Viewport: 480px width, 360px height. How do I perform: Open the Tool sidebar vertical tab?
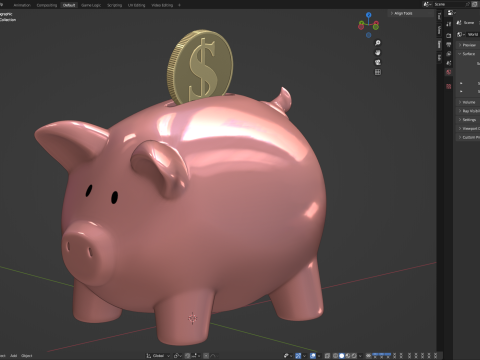coord(439,16)
